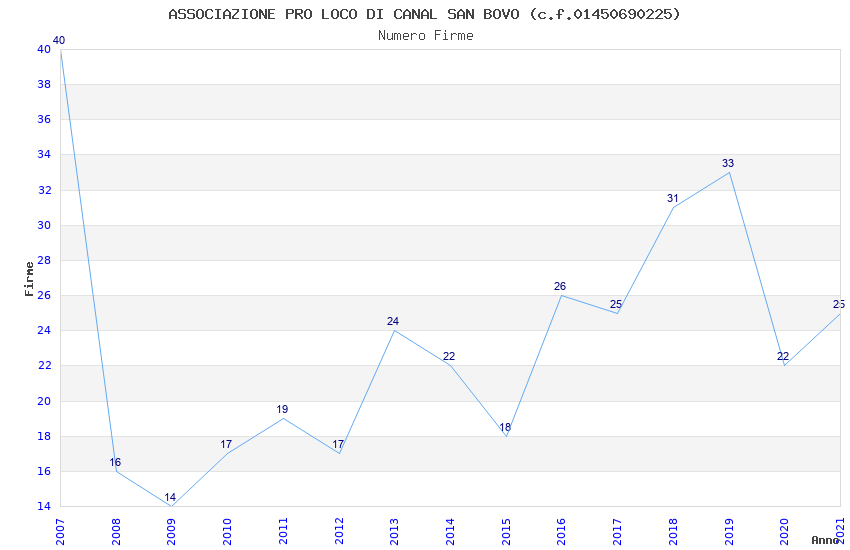Click the y-axis tick value 38

click(x=44, y=85)
